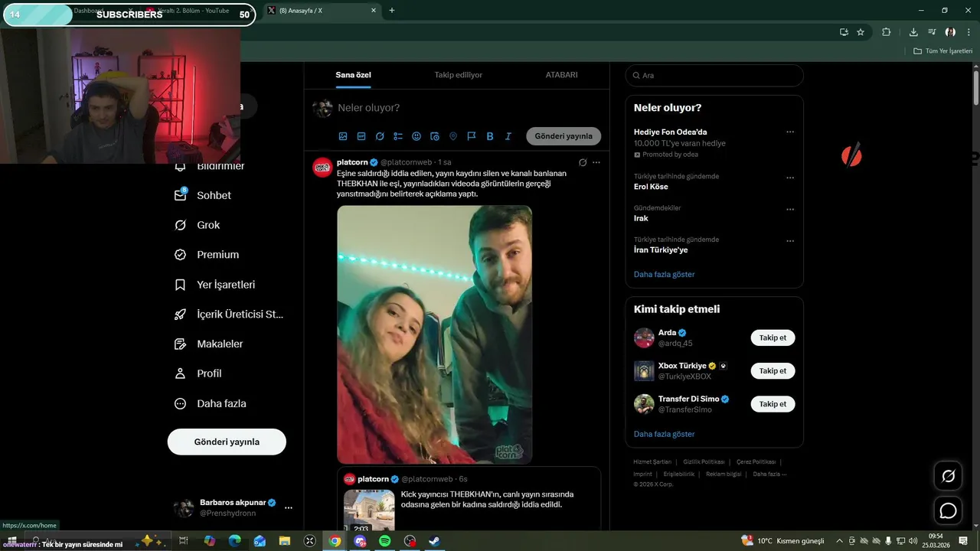Open Chrome profile avatar

[950, 32]
